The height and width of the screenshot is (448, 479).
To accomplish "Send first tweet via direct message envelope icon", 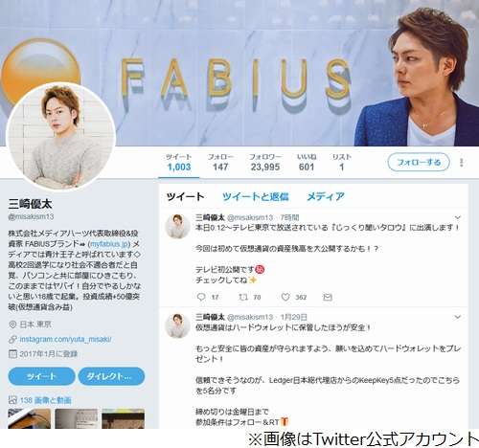I will 328,297.
